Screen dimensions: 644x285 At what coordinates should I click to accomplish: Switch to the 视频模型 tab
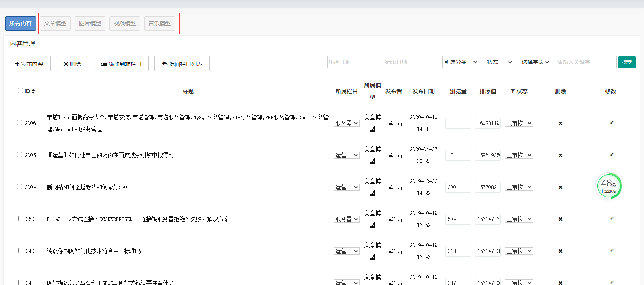tap(125, 23)
